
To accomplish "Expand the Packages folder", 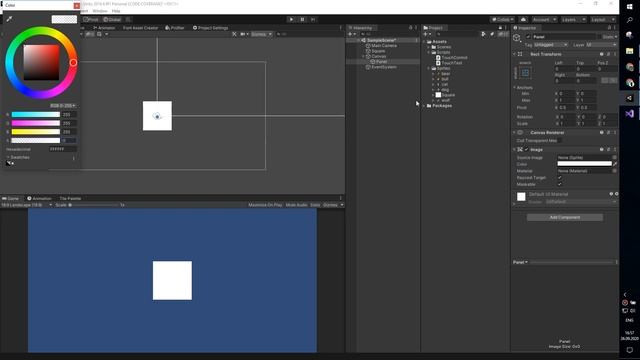I will pyautogui.click(x=424, y=106).
